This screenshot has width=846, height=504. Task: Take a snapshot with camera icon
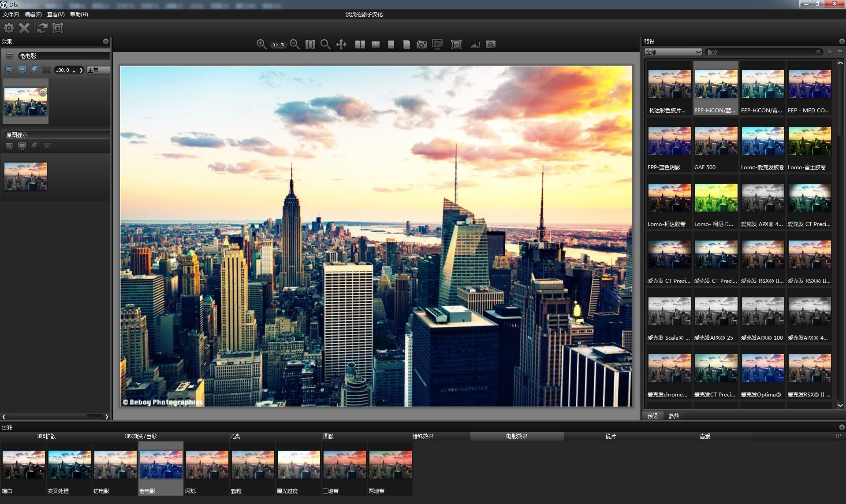tap(421, 44)
